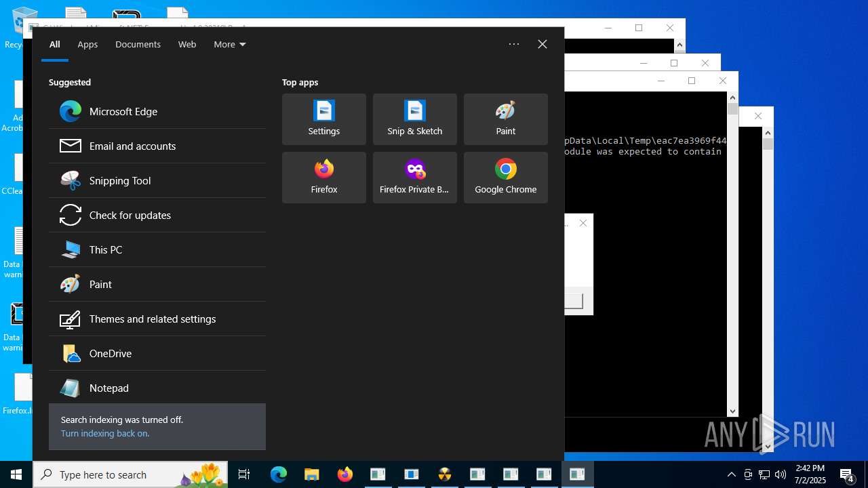The height and width of the screenshot is (488, 868).
Task: Open File Explorer from taskbar
Action: click(x=311, y=474)
